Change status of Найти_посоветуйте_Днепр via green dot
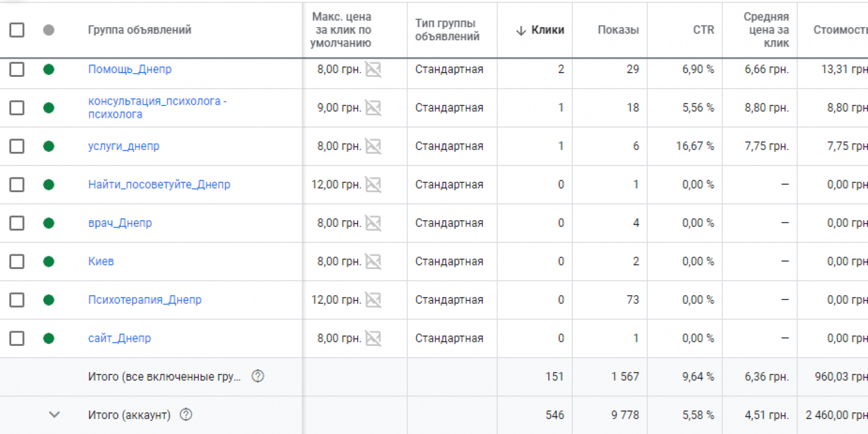Image resolution: width=868 pixels, height=434 pixels. (49, 185)
